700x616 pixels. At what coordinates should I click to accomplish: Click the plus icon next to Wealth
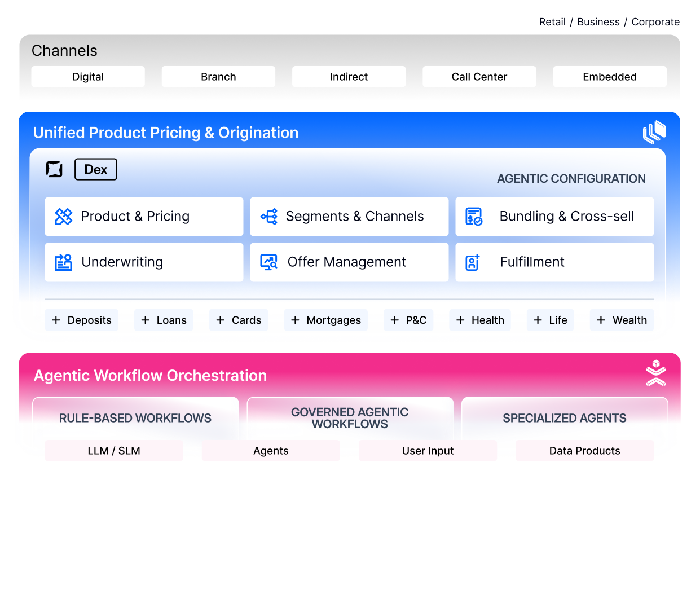coord(601,320)
